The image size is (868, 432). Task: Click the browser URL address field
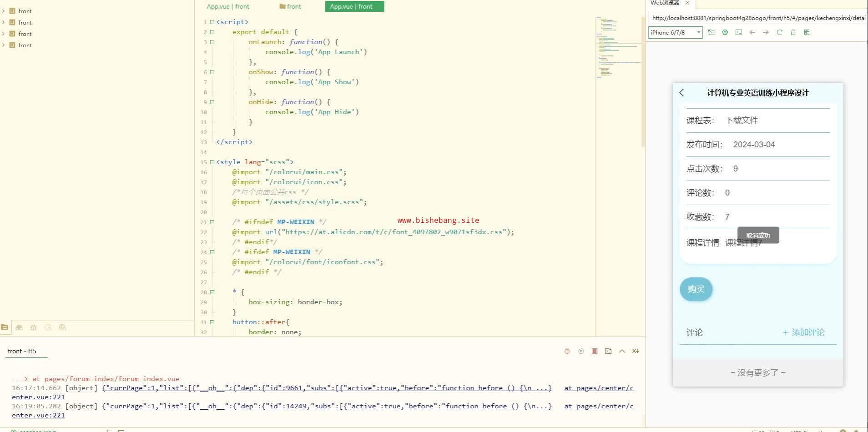coord(758,18)
